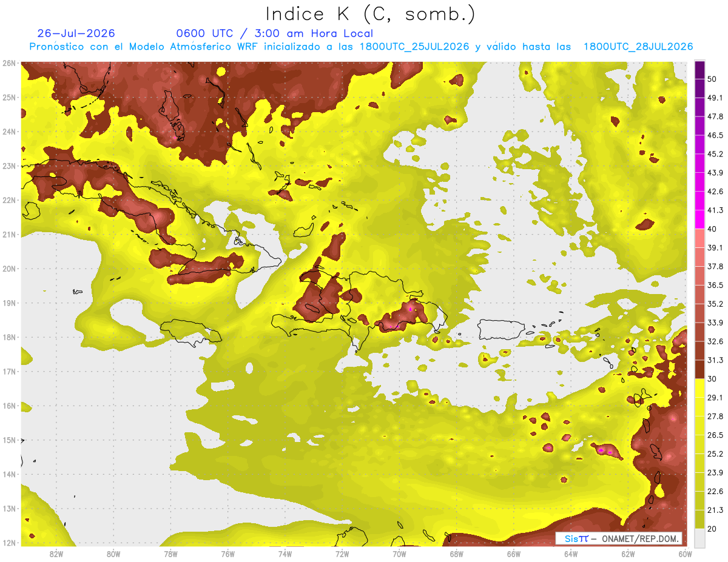
Task: Click the colorbar value '29.1'
Action: (715, 397)
